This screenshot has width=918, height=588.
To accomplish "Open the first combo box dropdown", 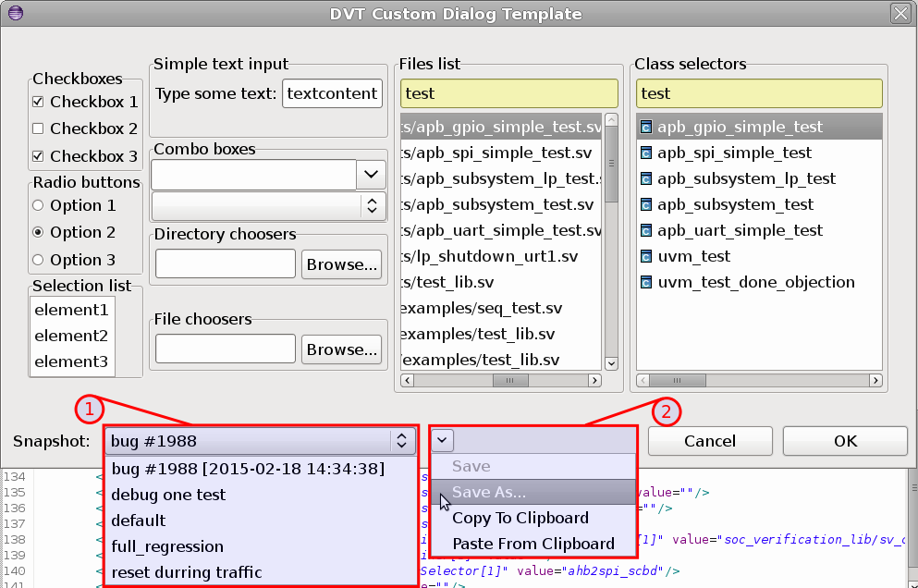I will pos(371,176).
